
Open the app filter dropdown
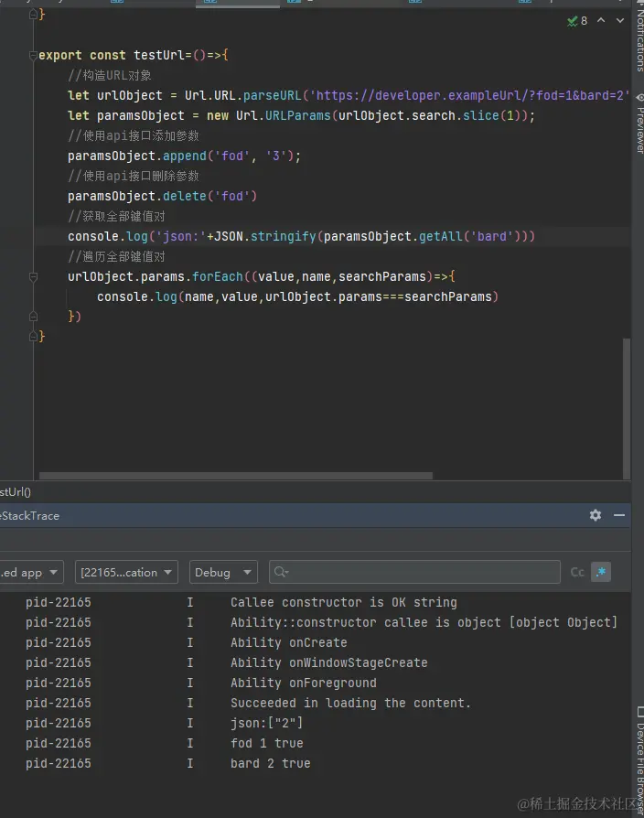click(x=31, y=572)
